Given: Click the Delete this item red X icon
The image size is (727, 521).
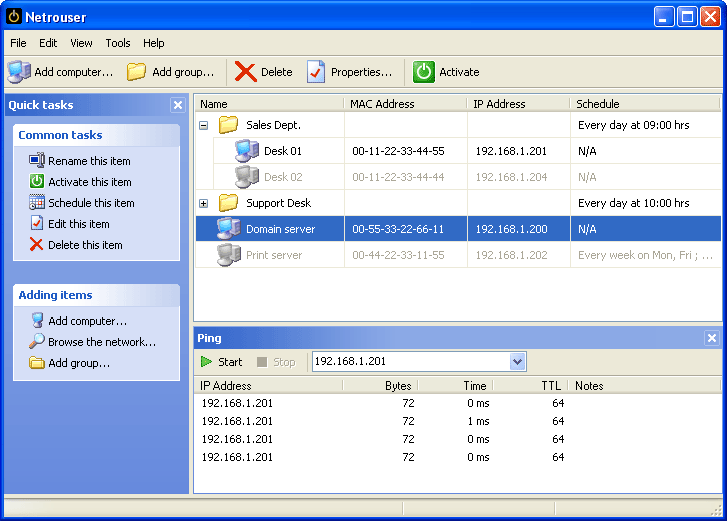Looking at the screenshot, I should click(x=36, y=244).
